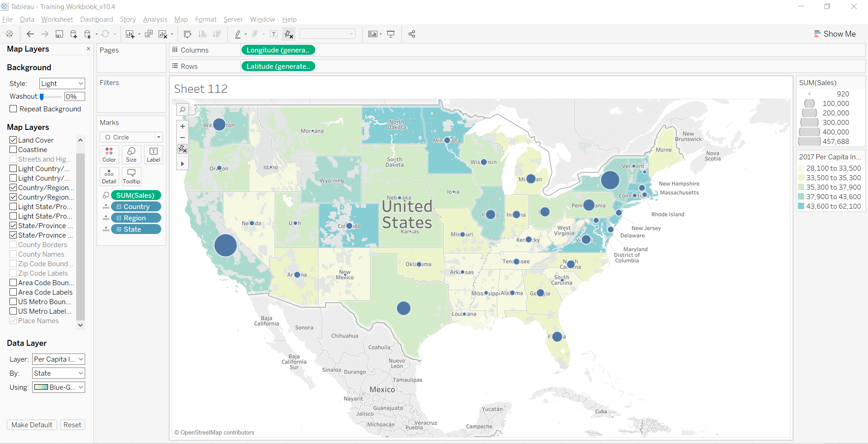Enter Presentation mode
This screenshot has height=444, width=868.
click(x=391, y=34)
